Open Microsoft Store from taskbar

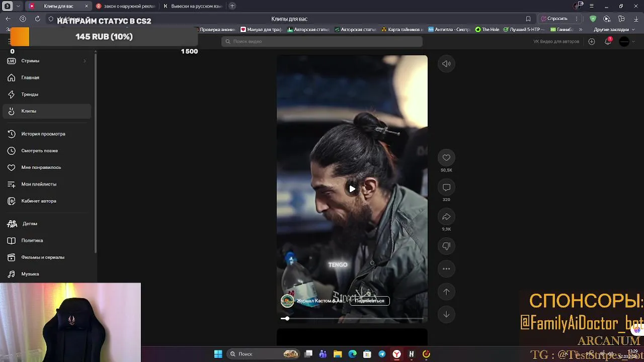click(367, 354)
